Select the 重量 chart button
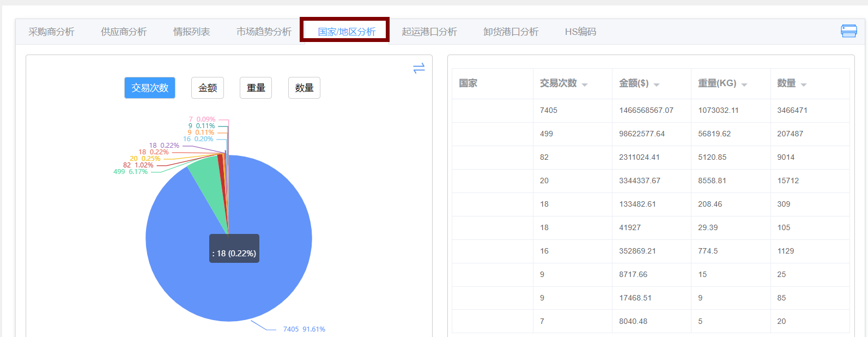 point(256,88)
